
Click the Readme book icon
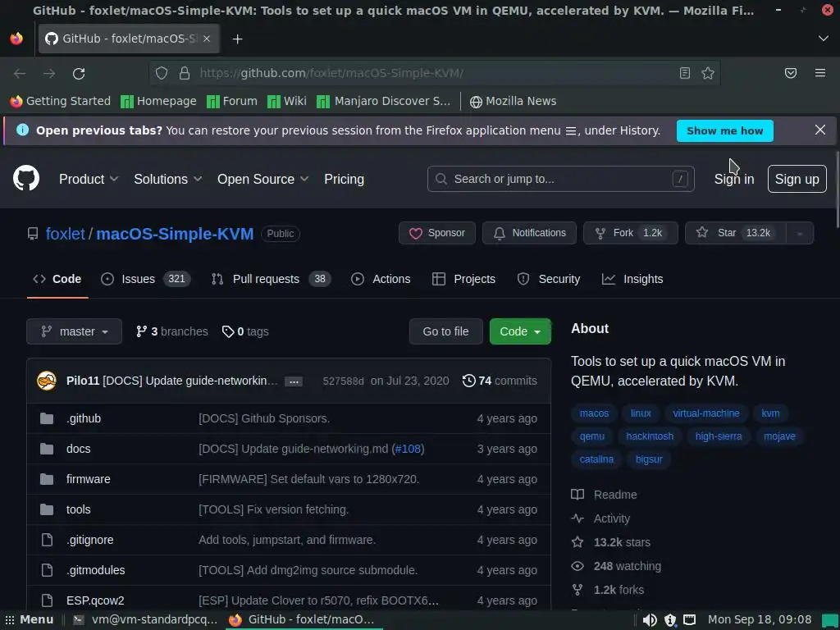577,495
